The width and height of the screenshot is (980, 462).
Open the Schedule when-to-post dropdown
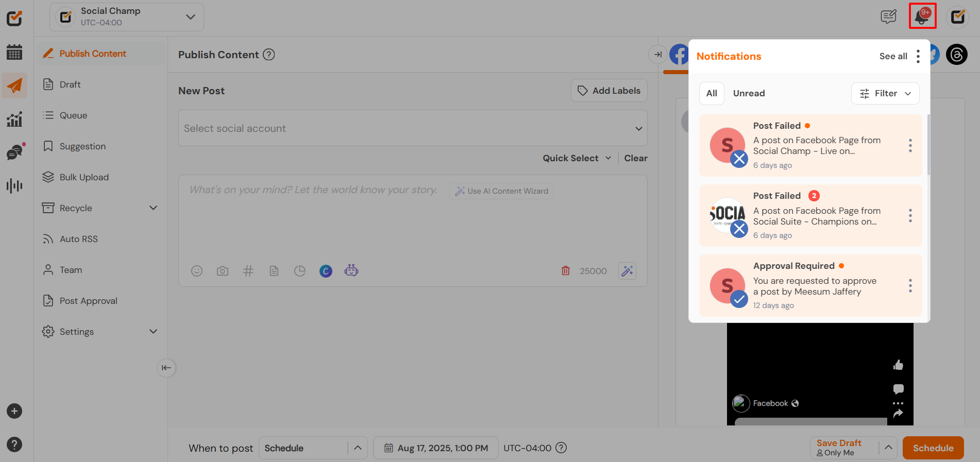coord(313,448)
